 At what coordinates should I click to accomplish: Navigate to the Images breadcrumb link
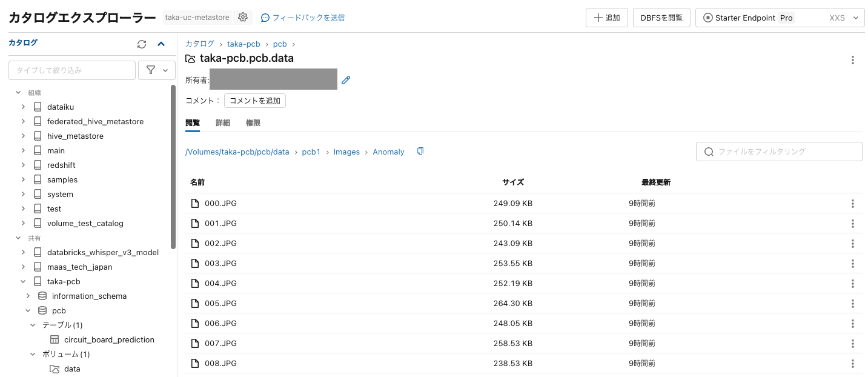[x=346, y=152]
